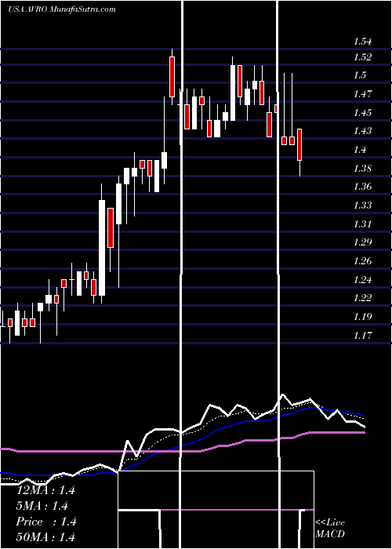The image size is (392, 549).
Task: Click the 1.4 price axis label
Action: pos(360,150)
